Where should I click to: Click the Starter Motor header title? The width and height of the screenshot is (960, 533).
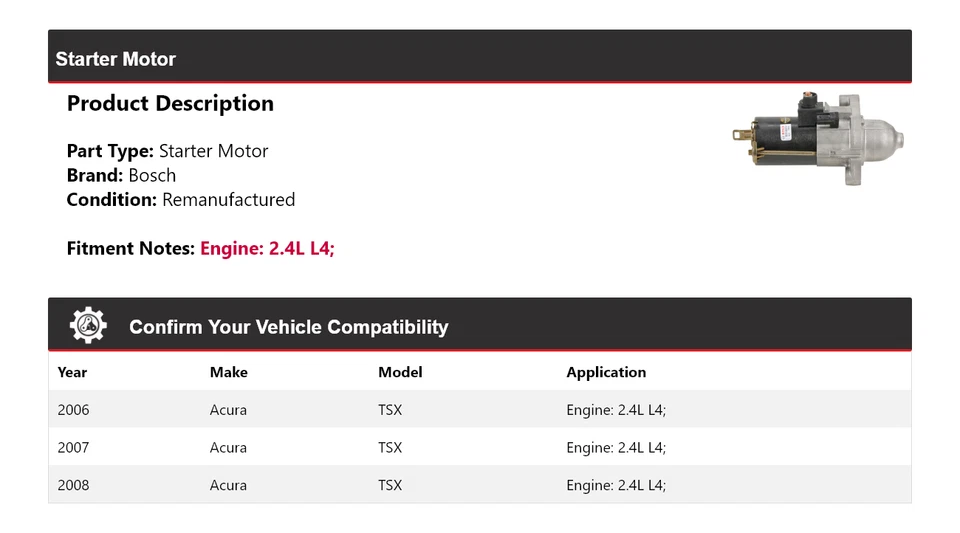click(115, 59)
